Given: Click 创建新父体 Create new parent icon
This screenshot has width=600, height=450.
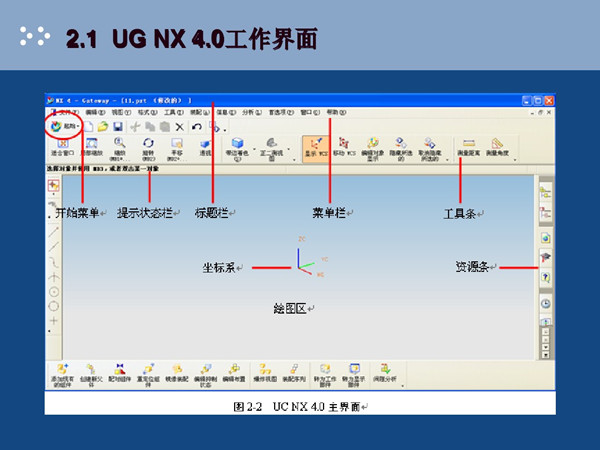Looking at the screenshot, I should coord(91,375).
